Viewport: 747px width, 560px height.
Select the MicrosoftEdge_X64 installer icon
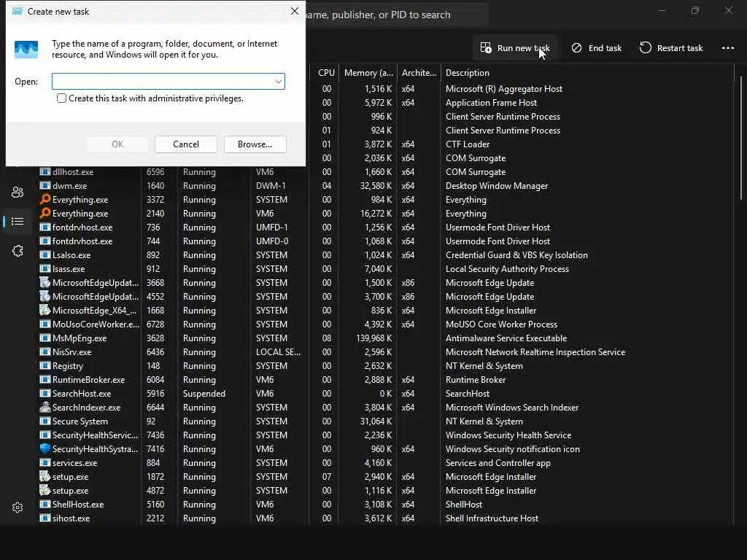click(x=44, y=310)
